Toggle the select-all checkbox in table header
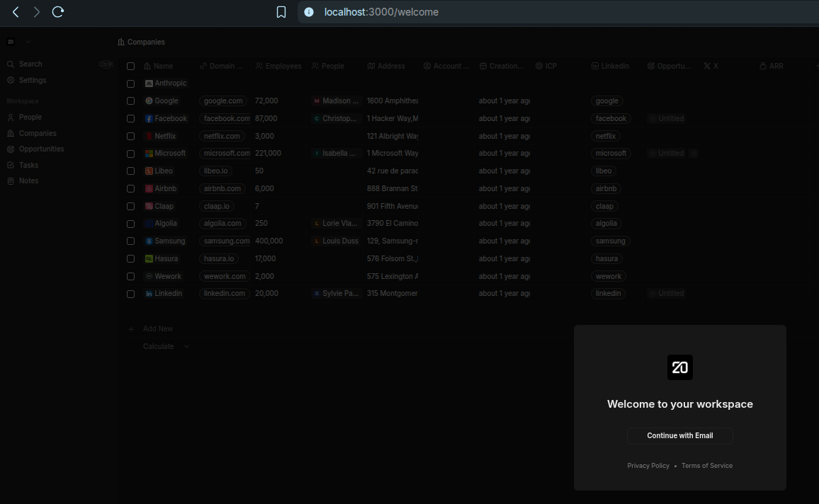This screenshot has height=504, width=819. tap(130, 67)
